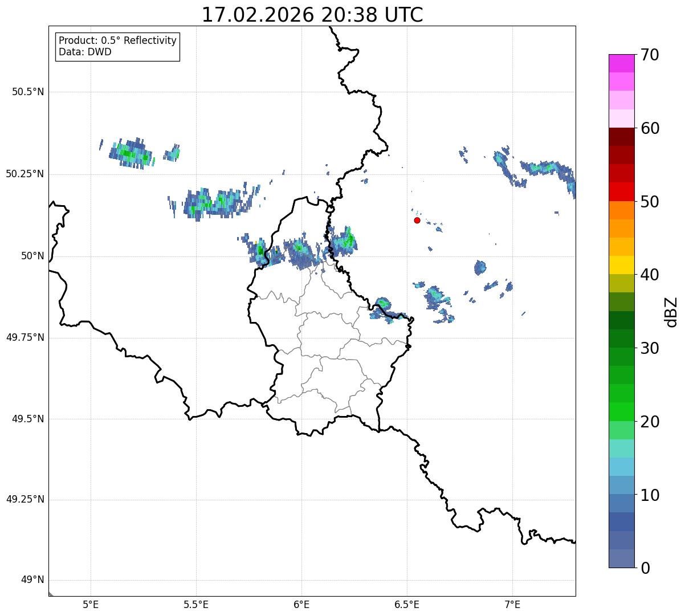Screen dimensions: 685x616
Task: Click the 5.5°E longitude label
Action: (196, 604)
